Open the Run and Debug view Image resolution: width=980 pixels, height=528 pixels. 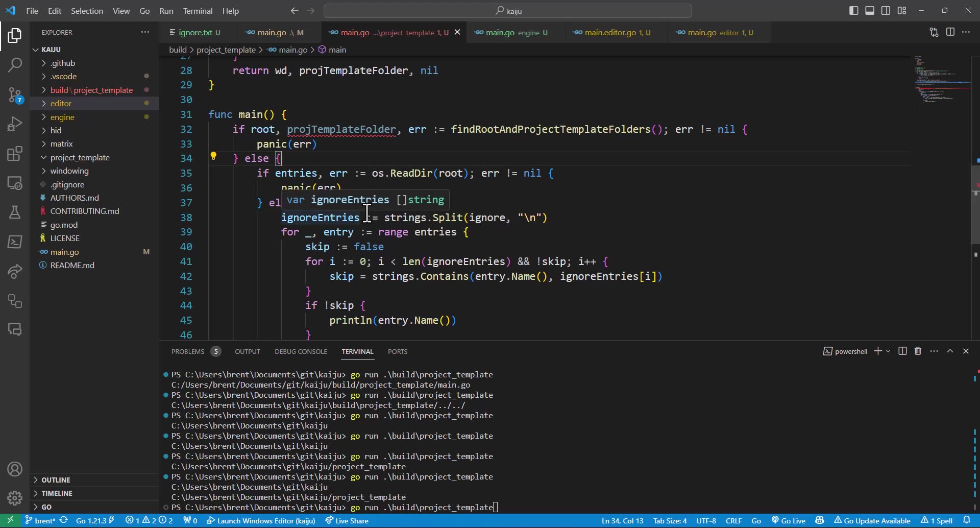click(15, 123)
